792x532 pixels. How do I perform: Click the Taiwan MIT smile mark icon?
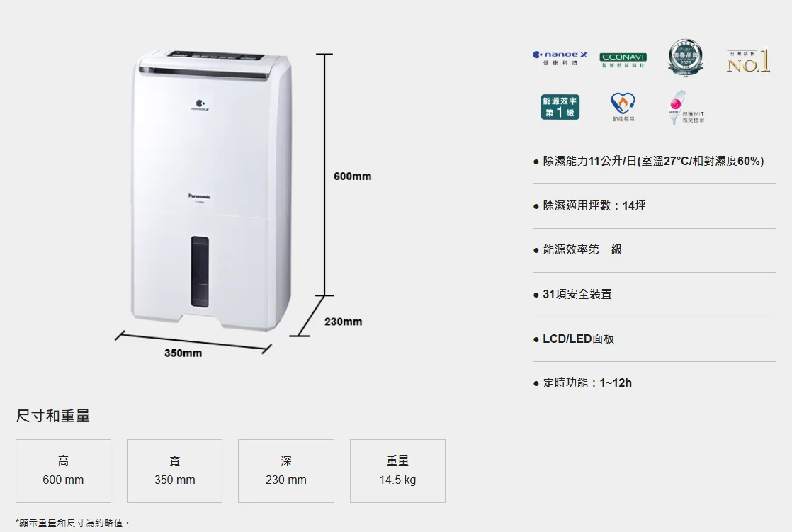(x=686, y=108)
